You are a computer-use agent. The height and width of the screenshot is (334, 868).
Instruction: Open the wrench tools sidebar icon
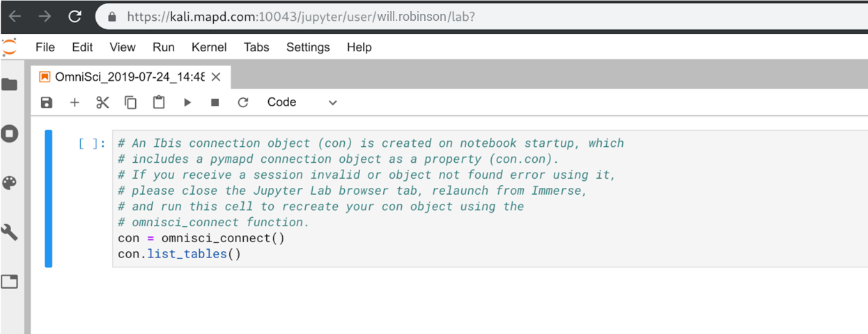pyautogui.click(x=9, y=232)
